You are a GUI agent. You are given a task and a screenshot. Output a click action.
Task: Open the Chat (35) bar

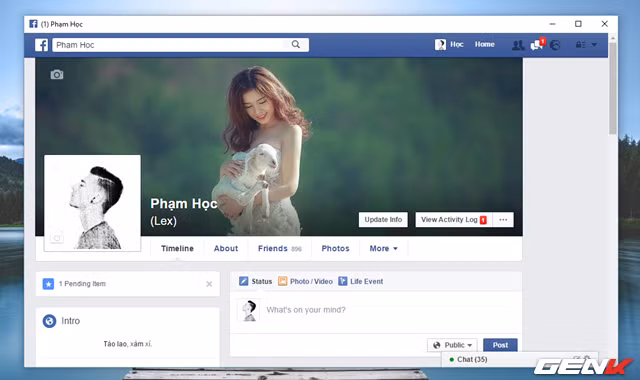(x=520, y=360)
